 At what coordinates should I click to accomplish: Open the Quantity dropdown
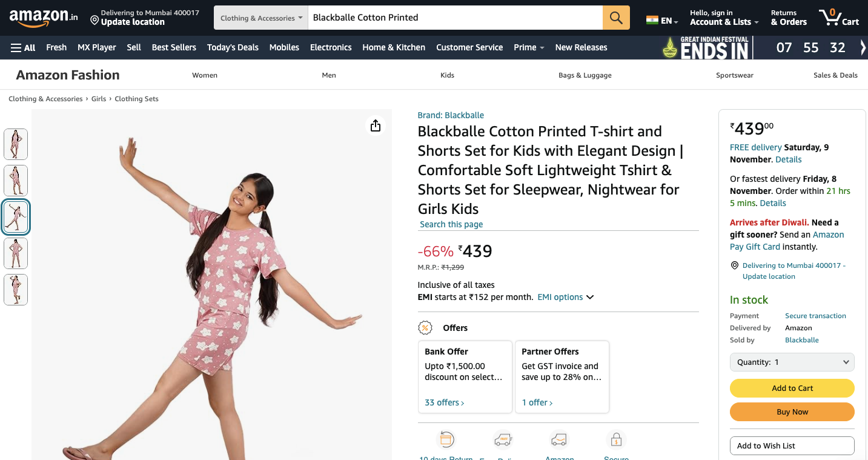click(792, 362)
